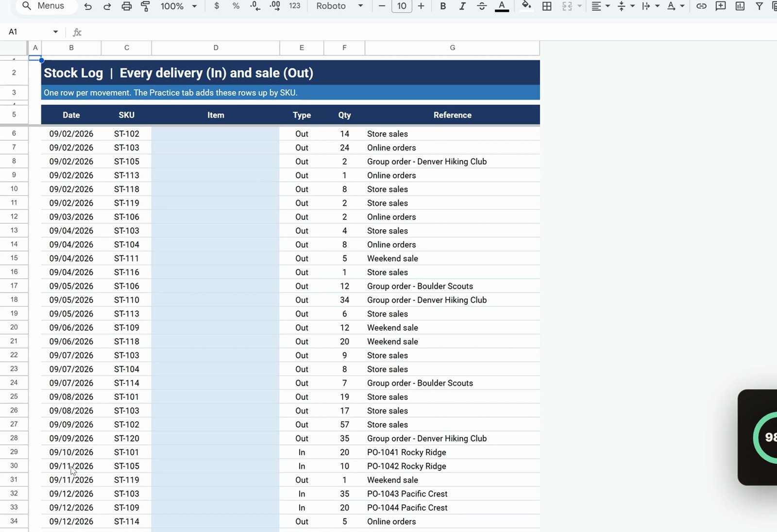Print the spreadsheet with the printer icon

tap(126, 6)
